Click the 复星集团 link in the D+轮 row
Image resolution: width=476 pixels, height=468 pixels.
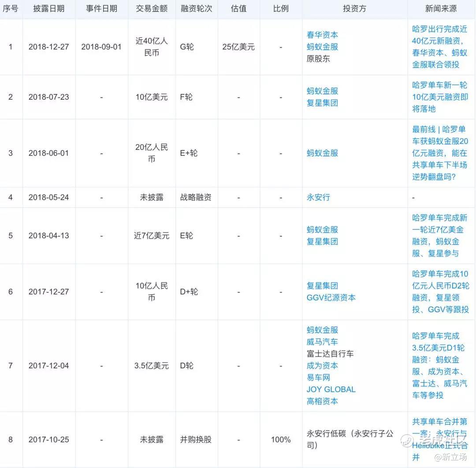click(x=322, y=286)
